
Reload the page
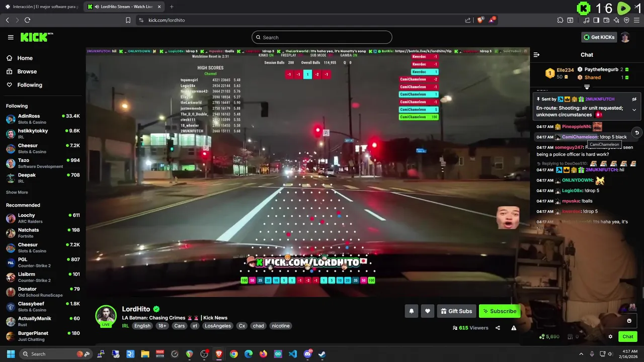27,20
